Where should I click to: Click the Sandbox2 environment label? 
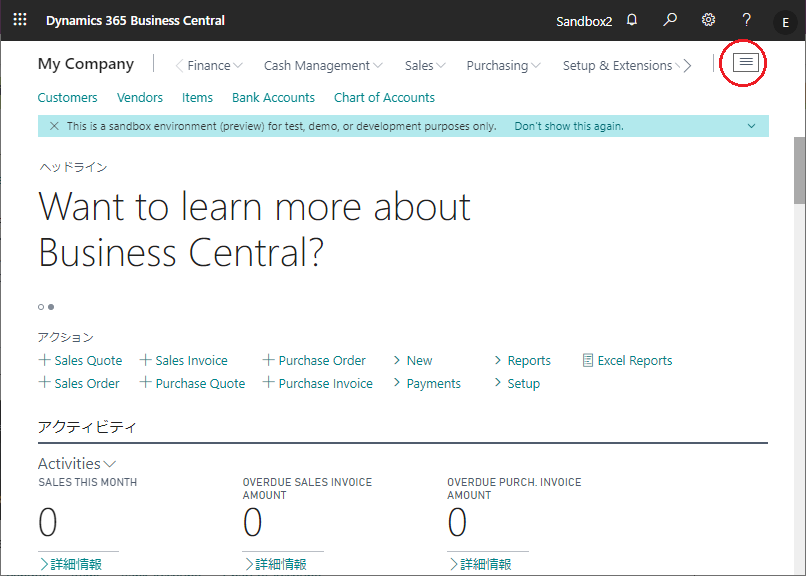coord(584,21)
